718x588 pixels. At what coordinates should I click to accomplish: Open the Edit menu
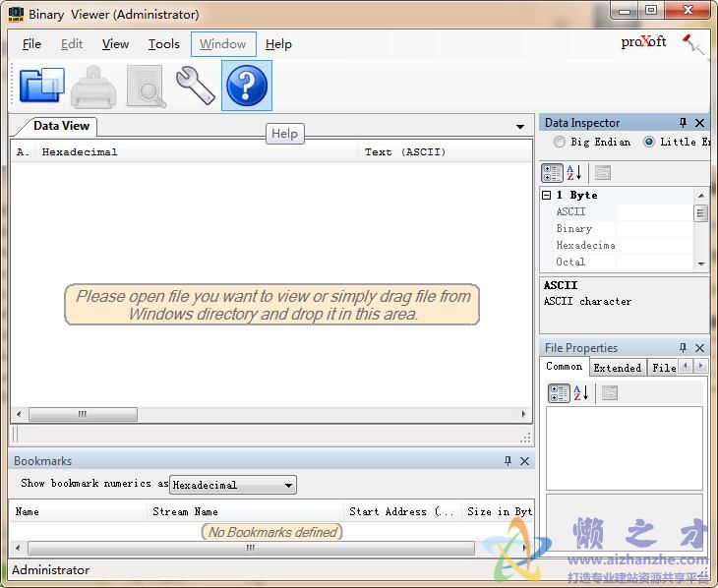tap(72, 44)
